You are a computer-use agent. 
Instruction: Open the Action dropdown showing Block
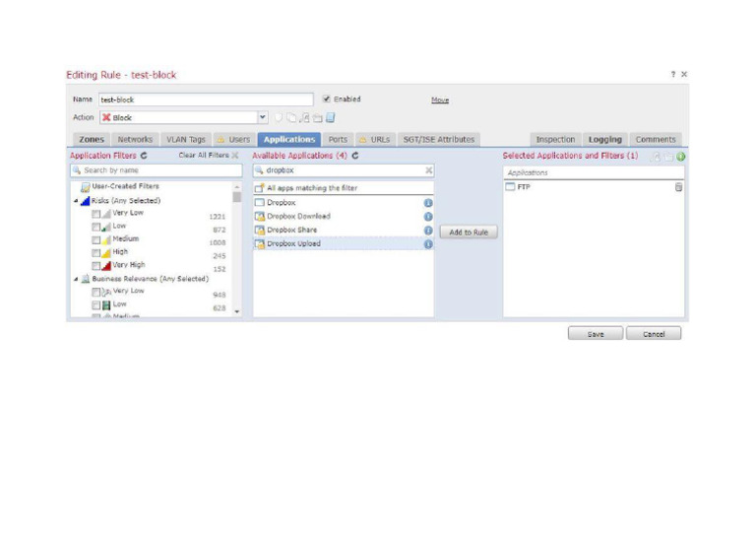click(x=263, y=117)
